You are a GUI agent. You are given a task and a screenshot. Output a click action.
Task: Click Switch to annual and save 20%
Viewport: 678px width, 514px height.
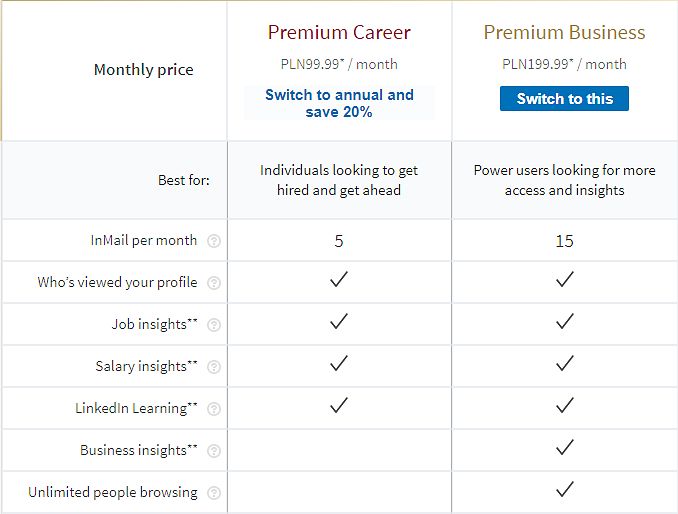(339, 103)
